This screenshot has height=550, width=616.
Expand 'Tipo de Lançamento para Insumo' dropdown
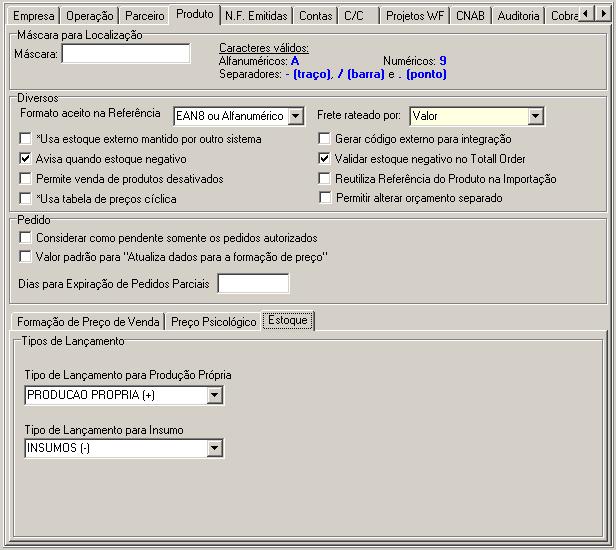pyautogui.click(x=214, y=449)
